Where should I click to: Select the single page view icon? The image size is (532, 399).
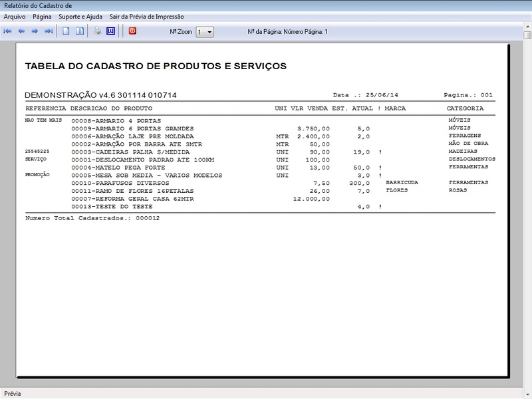click(66, 29)
